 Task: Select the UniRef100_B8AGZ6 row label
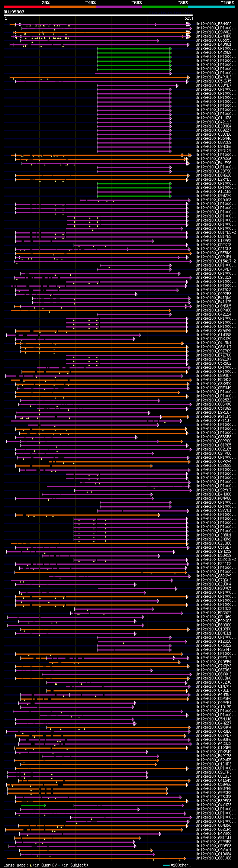pyautogui.click(x=213, y=175)
